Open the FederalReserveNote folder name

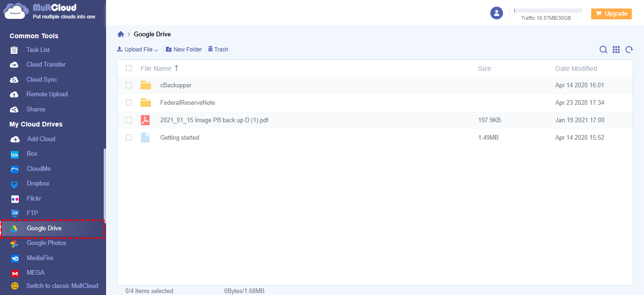[x=188, y=103]
